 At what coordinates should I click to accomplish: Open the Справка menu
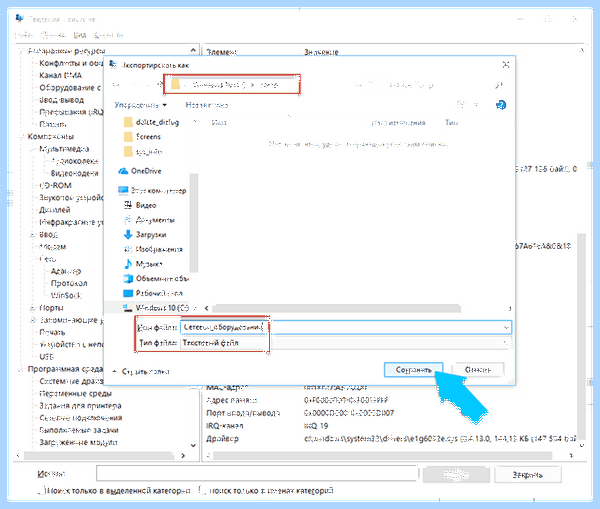pyautogui.click(x=109, y=35)
